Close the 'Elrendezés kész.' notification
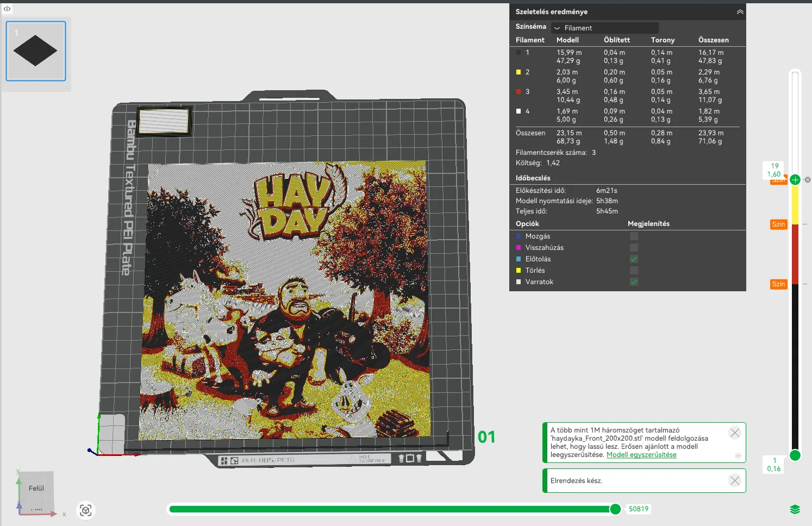This screenshot has width=812, height=526. pyautogui.click(x=735, y=480)
